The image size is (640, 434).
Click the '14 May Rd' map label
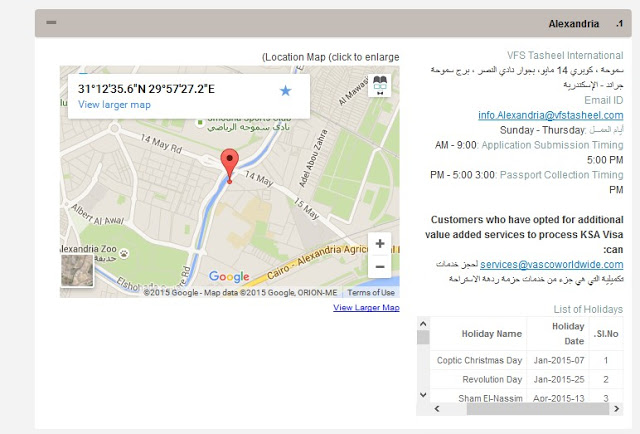tap(161, 144)
